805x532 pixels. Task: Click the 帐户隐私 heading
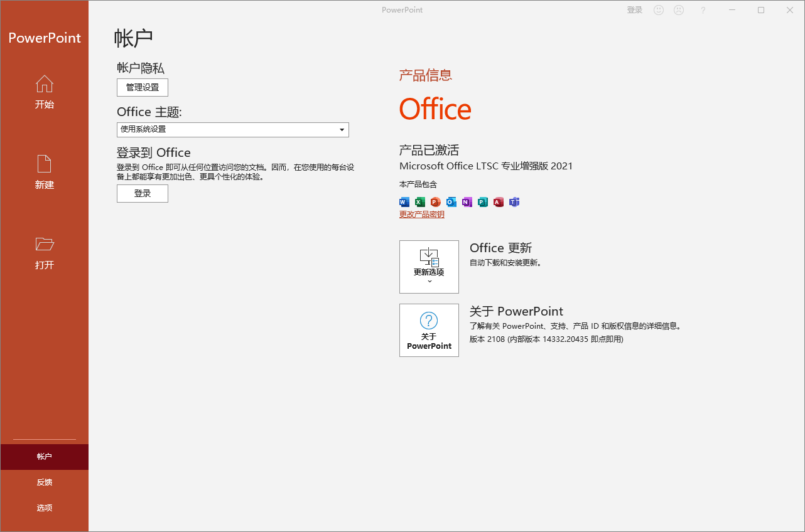click(141, 68)
